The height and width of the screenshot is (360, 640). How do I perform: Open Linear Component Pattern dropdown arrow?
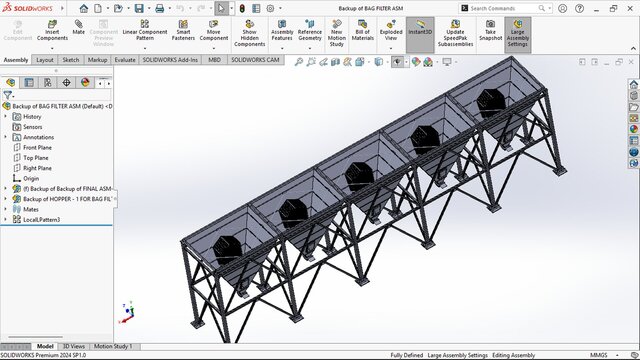coord(145,48)
